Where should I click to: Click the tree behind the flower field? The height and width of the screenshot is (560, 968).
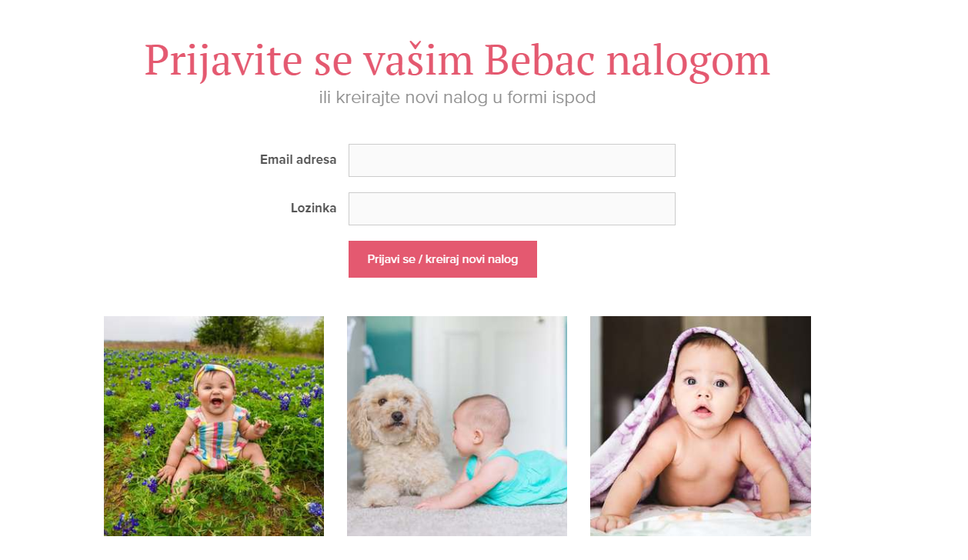coord(229,331)
